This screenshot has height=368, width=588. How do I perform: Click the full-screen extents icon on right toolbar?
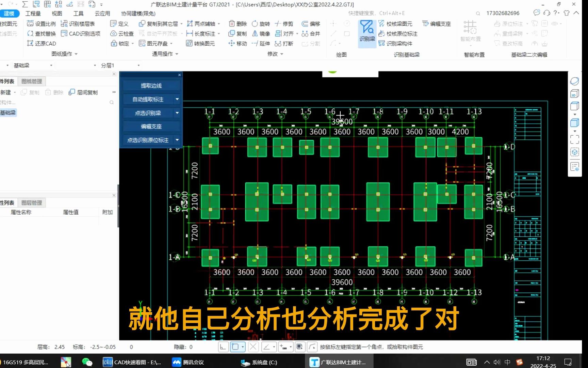574,139
